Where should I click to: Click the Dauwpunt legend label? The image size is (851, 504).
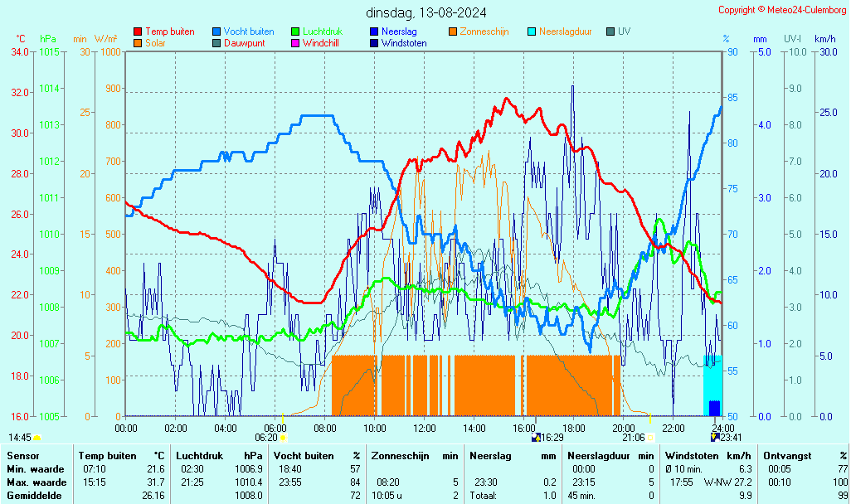244,43
